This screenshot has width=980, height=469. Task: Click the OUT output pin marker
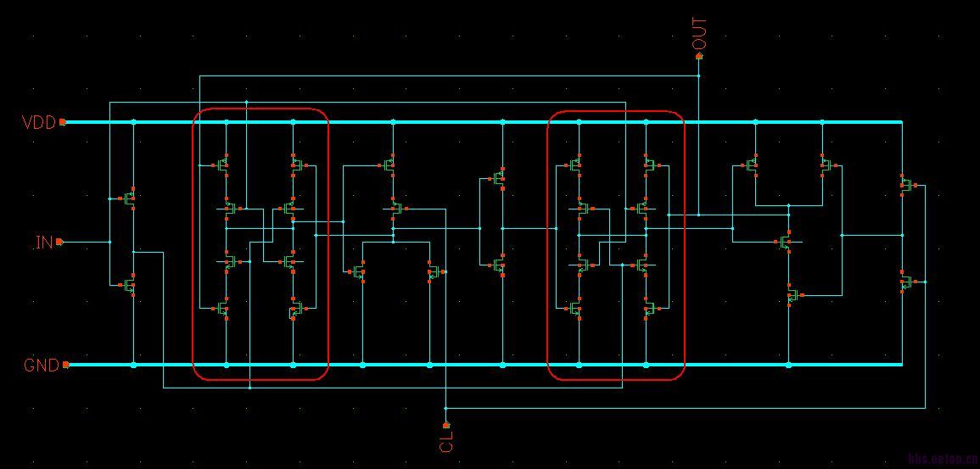coord(699,56)
